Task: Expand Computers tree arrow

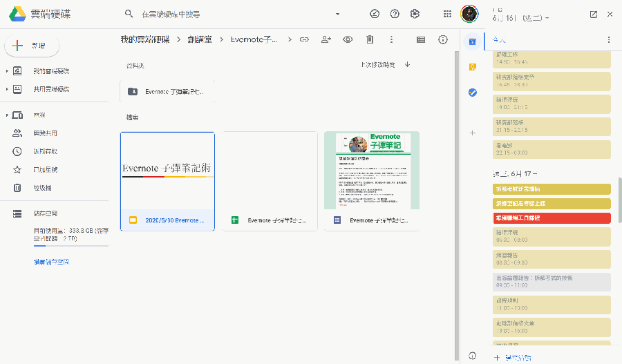Action: (7, 115)
